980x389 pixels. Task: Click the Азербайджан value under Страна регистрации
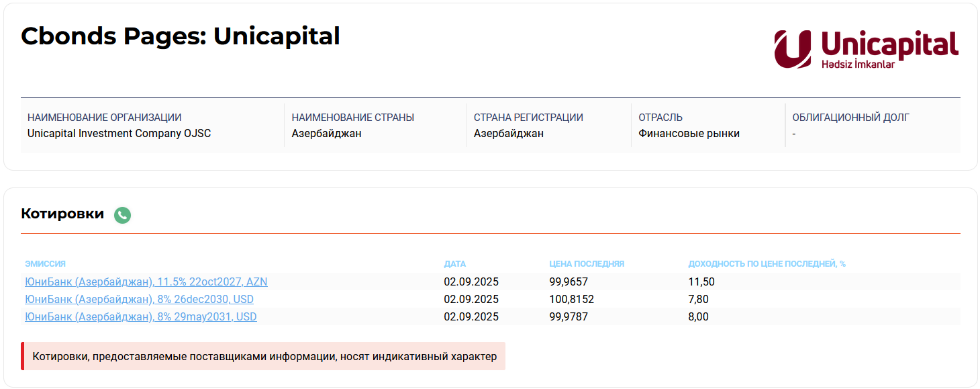(508, 134)
